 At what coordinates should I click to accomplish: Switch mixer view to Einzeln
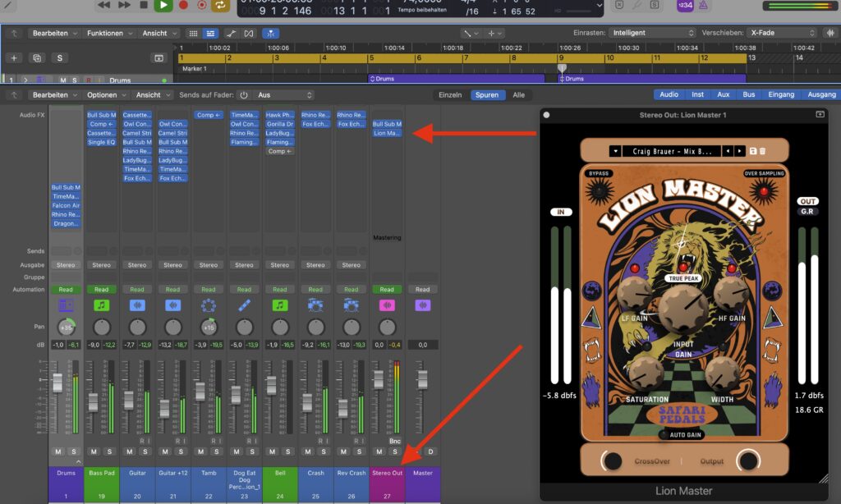pyautogui.click(x=450, y=95)
